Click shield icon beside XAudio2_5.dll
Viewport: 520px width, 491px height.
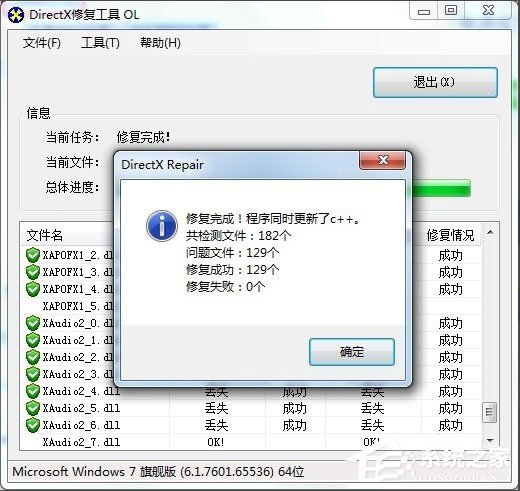tap(33, 408)
